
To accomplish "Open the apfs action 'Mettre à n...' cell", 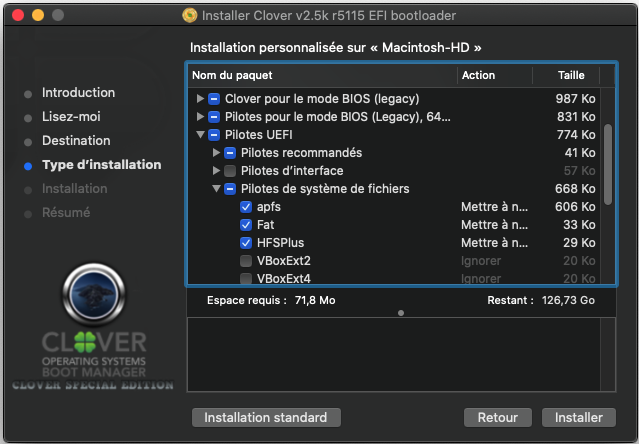I will point(494,207).
